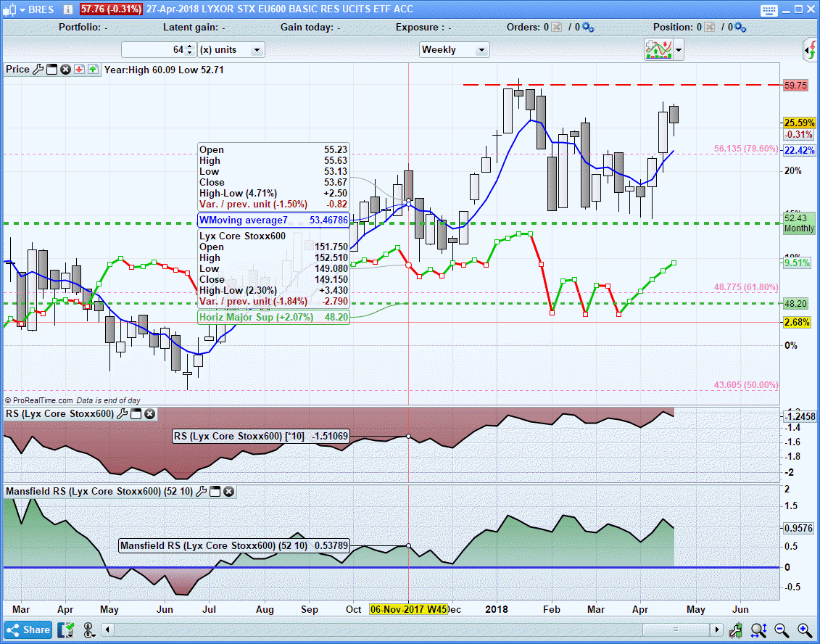Click the Exposure label
The width and height of the screenshot is (820, 644).
click(420, 28)
